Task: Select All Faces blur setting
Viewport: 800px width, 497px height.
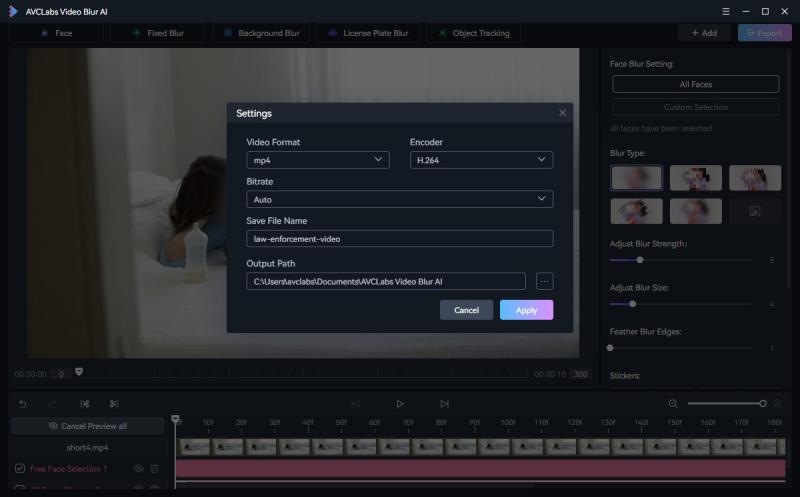Action: [x=695, y=84]
